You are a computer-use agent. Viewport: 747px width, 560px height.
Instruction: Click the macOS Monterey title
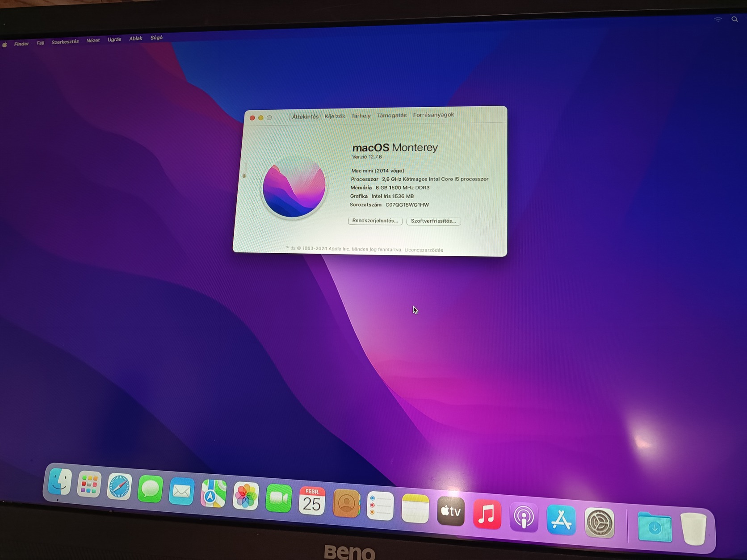click(395, 147)
